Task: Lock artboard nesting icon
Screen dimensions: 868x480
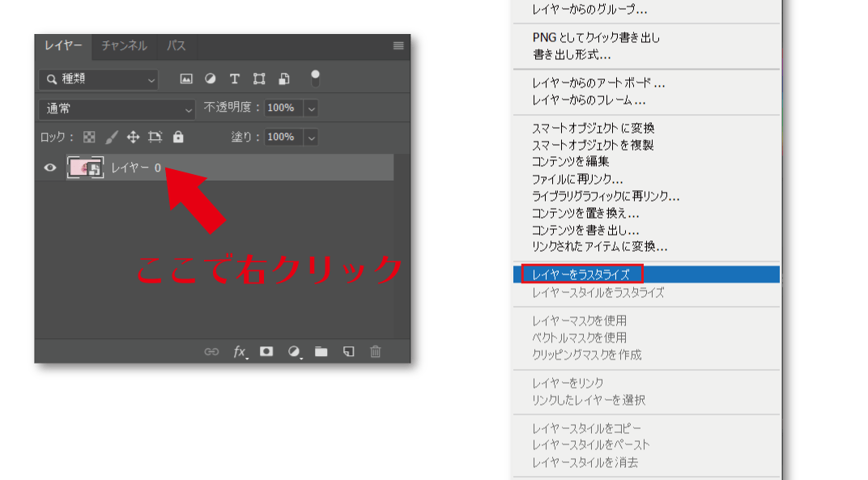Action: point(155,137)
